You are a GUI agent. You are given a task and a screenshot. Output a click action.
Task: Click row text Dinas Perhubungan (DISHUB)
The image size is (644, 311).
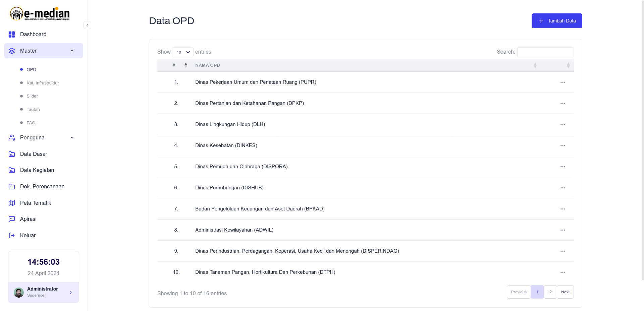[x=229, y=188]
